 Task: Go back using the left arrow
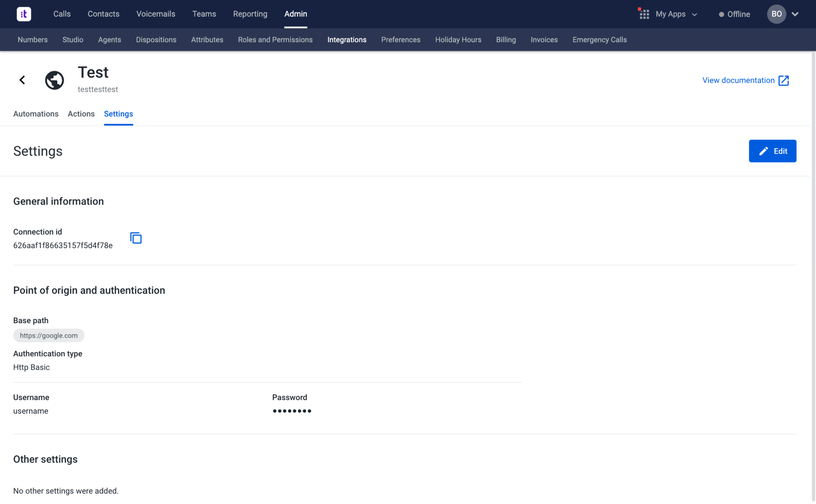coord(22,80)
